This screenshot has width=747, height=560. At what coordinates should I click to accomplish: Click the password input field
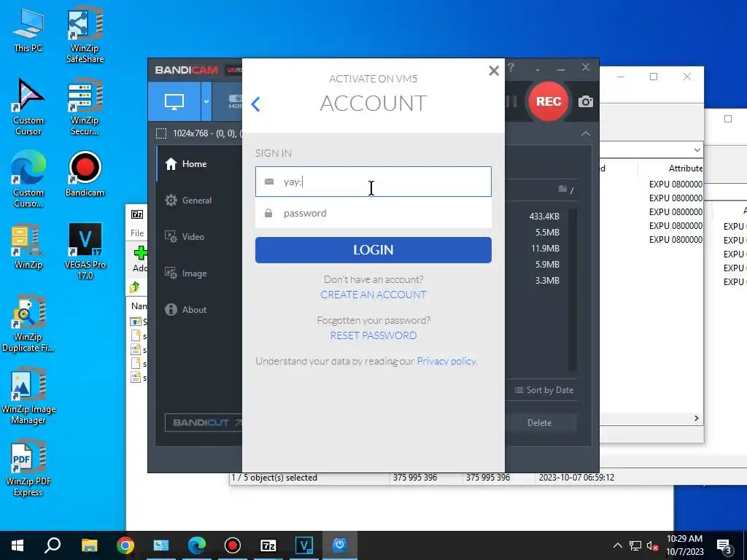pyautogui.click(x=373, y=213)
